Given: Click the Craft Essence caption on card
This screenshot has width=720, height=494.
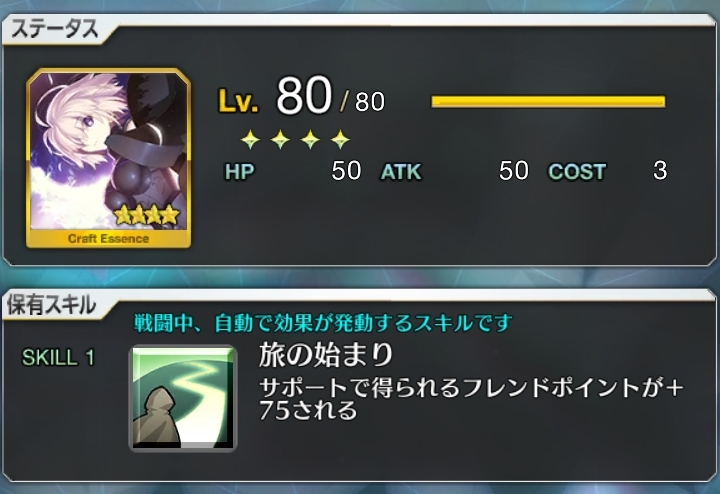Looking at the screenshot, I should click(108, 239).
